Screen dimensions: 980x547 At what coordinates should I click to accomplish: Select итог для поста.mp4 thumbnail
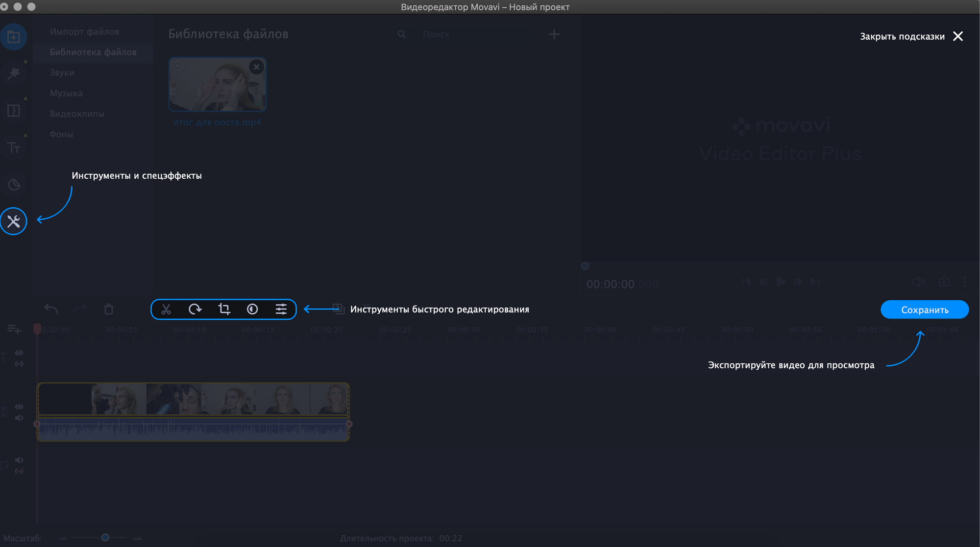click(218, 84)
